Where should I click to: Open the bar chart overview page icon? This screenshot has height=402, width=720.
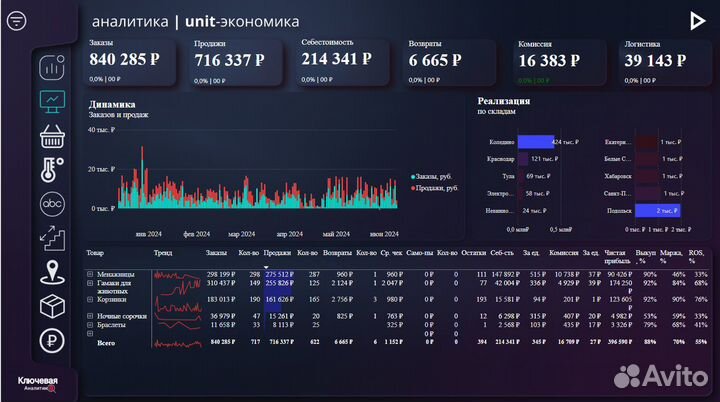[x=52, y=67]
